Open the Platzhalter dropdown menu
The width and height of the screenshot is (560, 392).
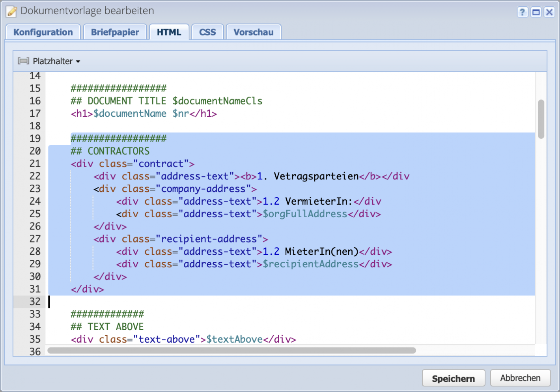tap(56, 61)
